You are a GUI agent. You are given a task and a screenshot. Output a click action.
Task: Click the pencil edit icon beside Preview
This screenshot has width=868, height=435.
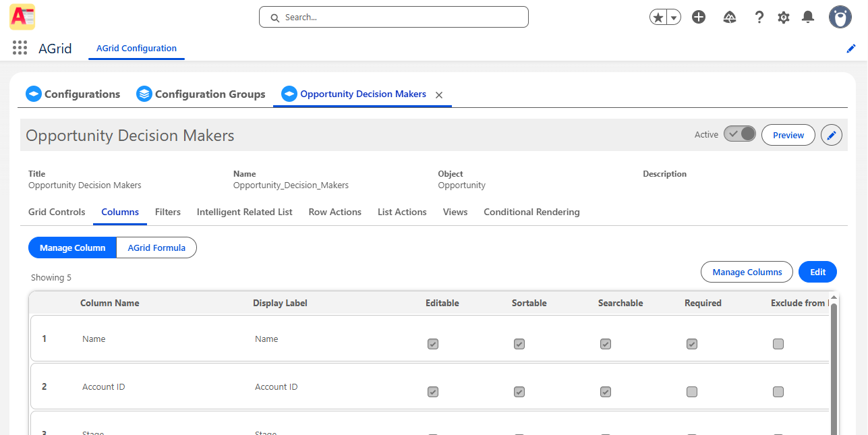pos(832,136)
